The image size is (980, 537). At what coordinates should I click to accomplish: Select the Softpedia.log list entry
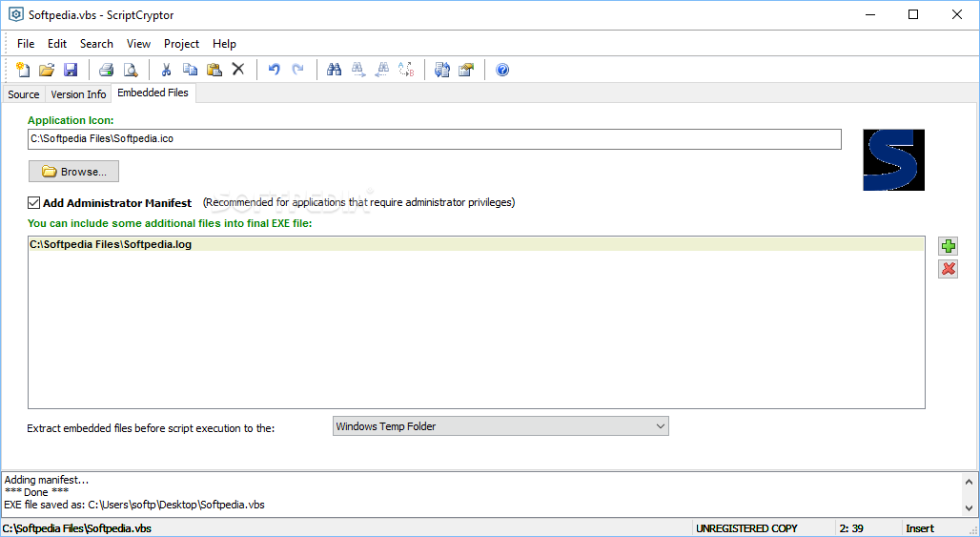coord(477,244)
